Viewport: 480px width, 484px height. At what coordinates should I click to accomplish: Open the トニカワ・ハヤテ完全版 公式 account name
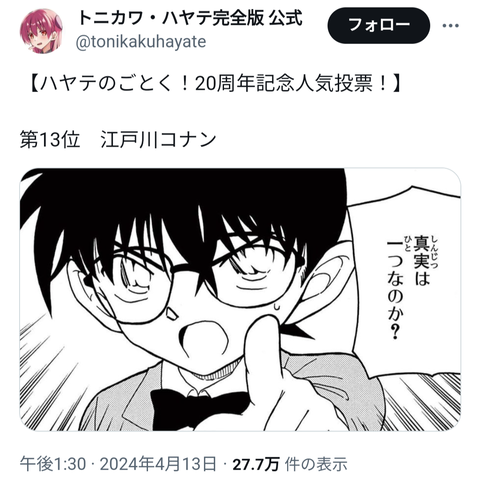tap(190, 18)
